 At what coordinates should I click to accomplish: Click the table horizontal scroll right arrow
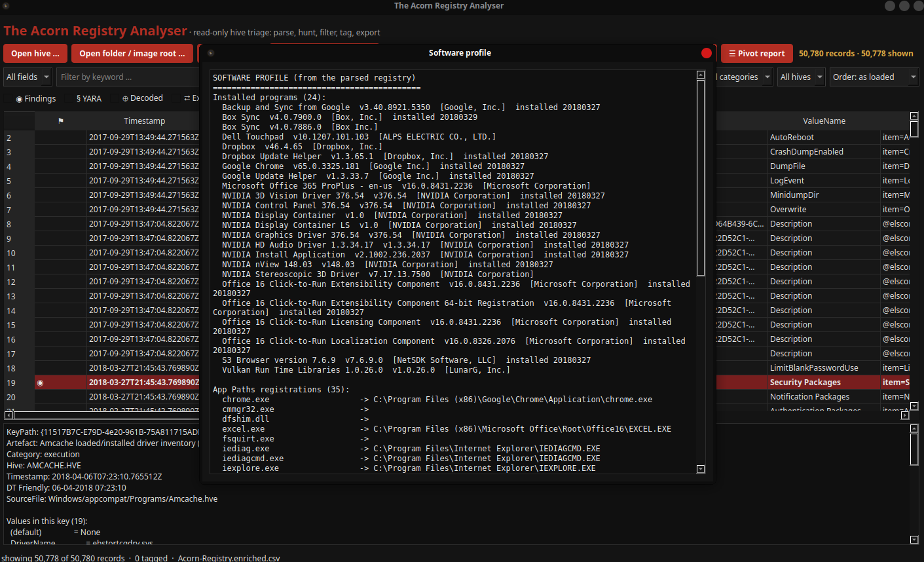coord(905,415)
